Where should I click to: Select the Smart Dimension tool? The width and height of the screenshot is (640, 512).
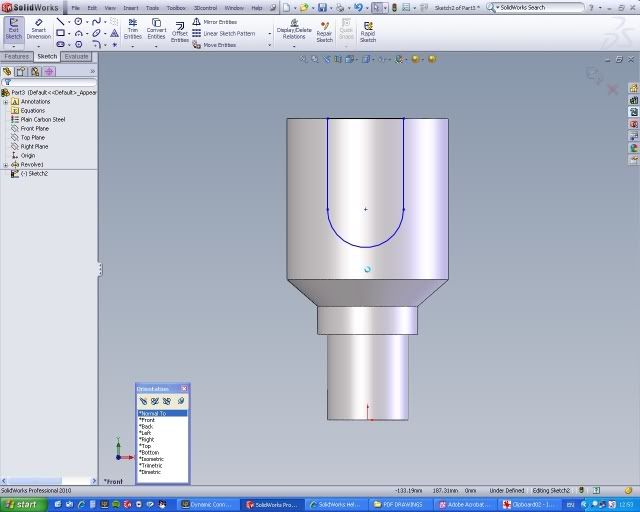(x=38, y=28)
